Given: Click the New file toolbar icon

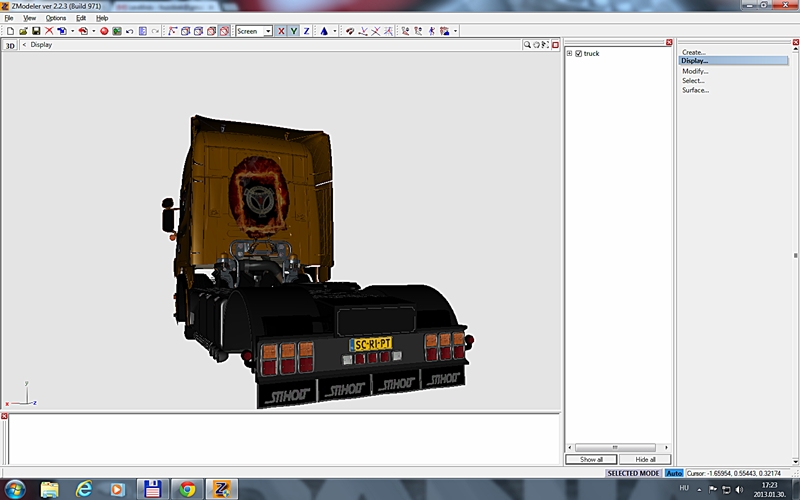Looking at the screenshot, I should click(x=9, y=31).
